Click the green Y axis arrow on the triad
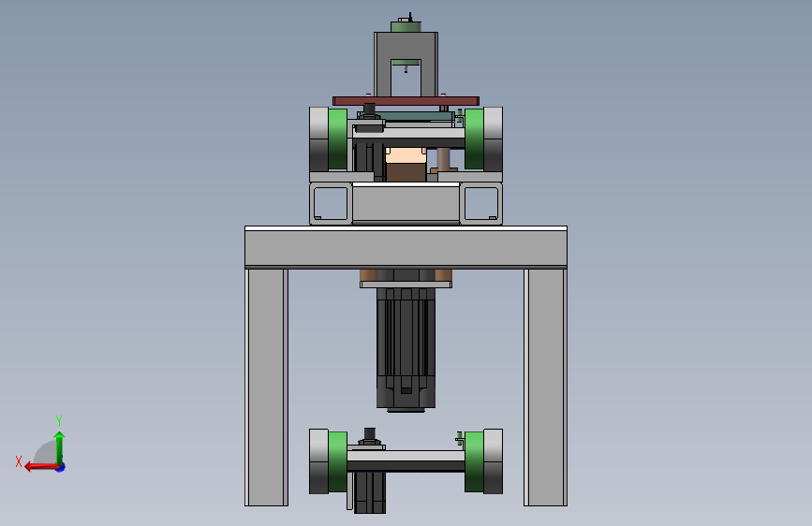Screen dimensions: 812x526 pos(60,448)
